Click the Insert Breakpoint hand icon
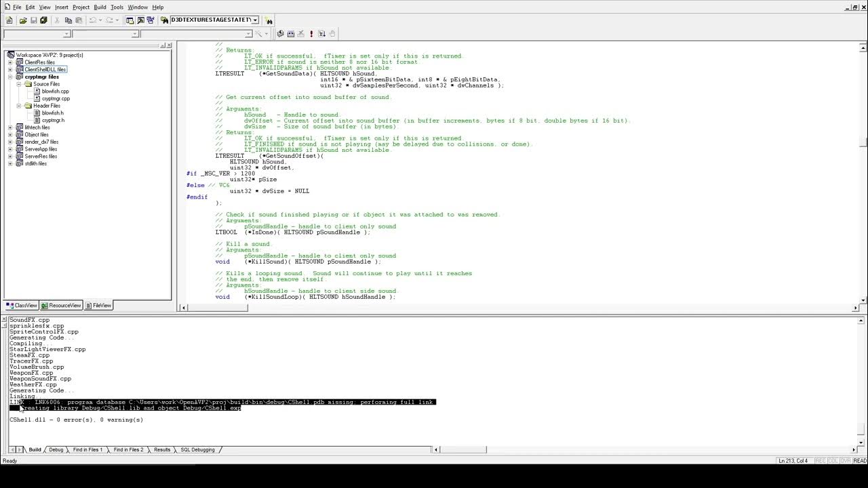 pos(332,34)
